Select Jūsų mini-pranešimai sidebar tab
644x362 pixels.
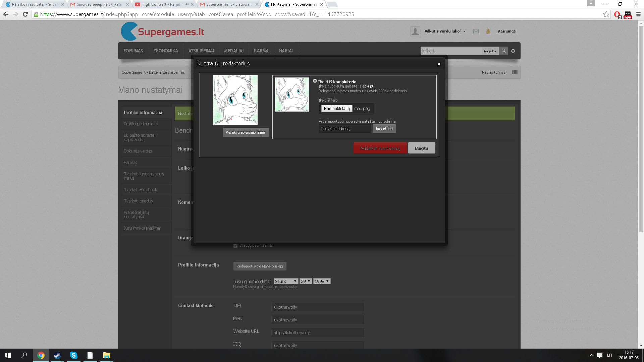click(146, 228)
